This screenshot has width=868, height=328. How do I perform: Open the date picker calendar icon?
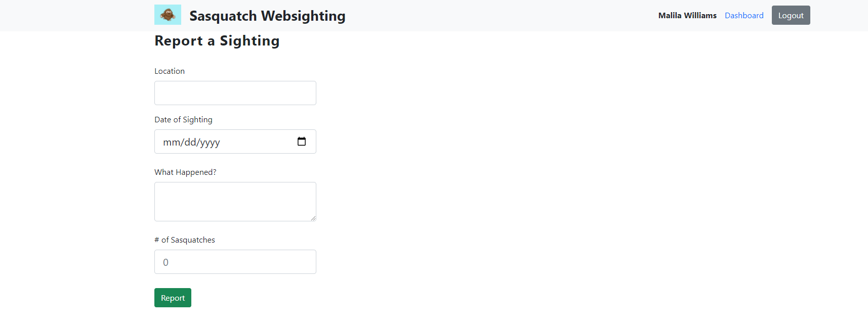click(x=302, y=142)
